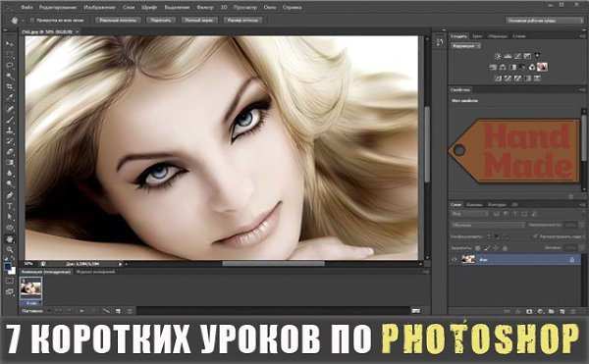Click the 'Полный экран' button
This screenshot has height=364, width=589.
(199, 21)
